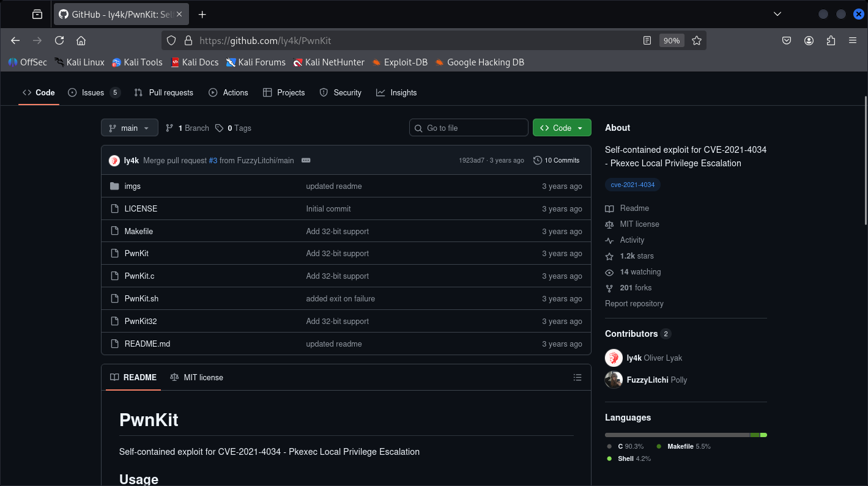Click the Shell 4.2% language entry
Viewport: 868px width, 486px height.
coord(628,458)
